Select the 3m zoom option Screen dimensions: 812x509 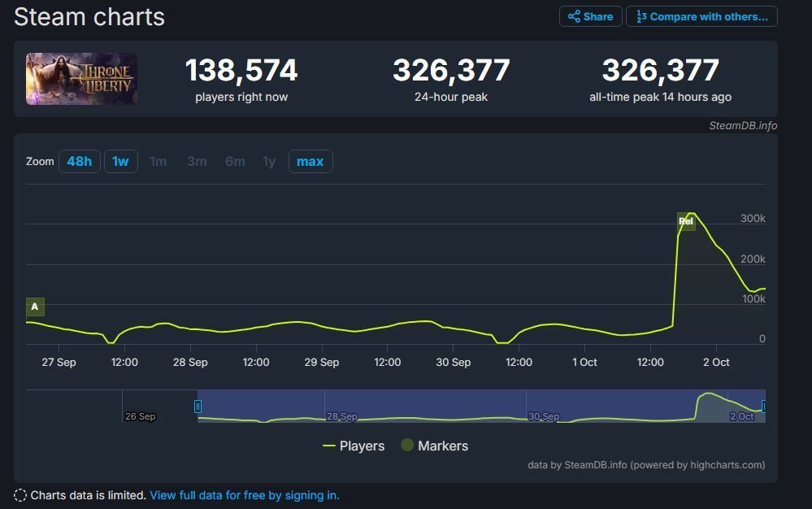197,162
